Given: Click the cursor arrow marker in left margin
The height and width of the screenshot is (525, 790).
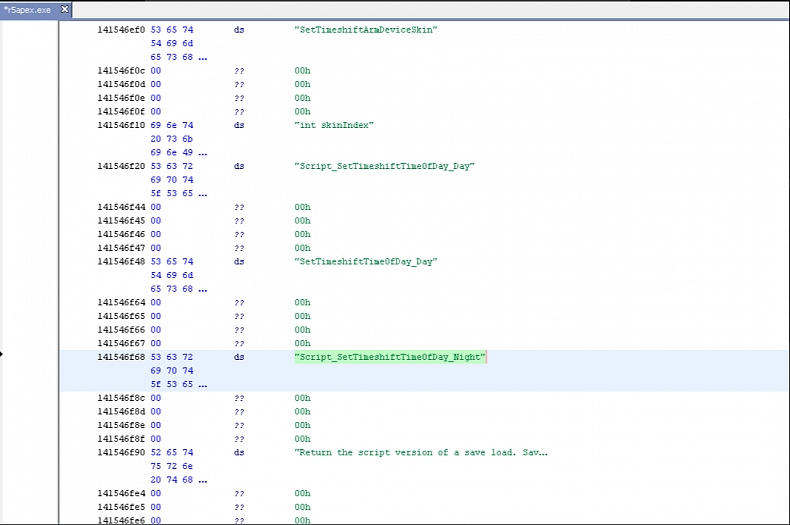Looking at the screenshot, I should click(2, 353).
